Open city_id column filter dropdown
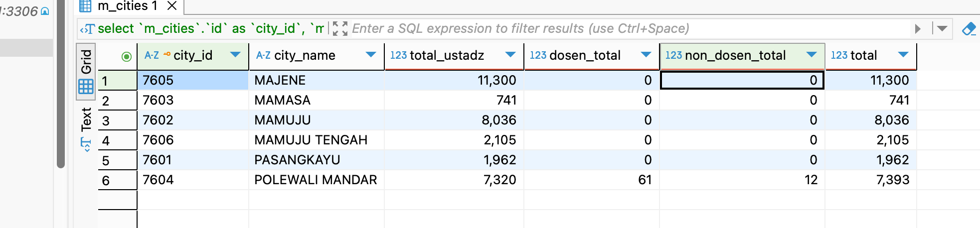Screen dimensions: 980x228 pyautogui.click(x=235, y=55)
